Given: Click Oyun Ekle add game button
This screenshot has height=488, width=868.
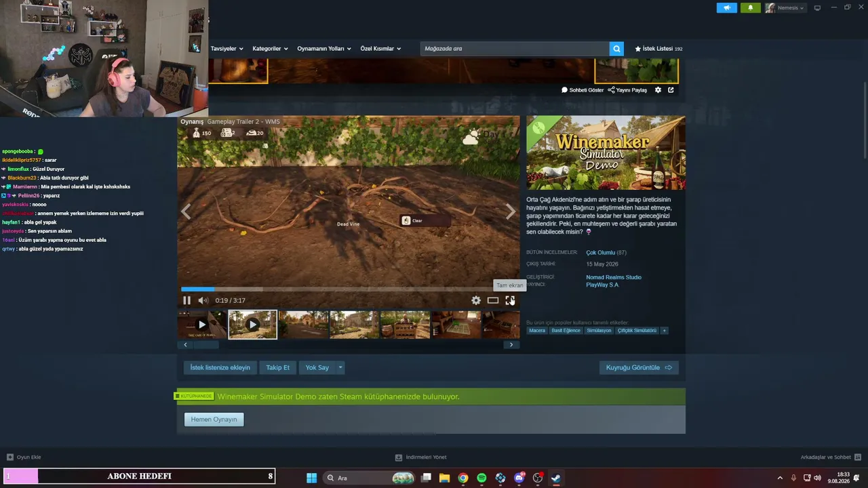Looking at the screenshot, I should (24, 457).
